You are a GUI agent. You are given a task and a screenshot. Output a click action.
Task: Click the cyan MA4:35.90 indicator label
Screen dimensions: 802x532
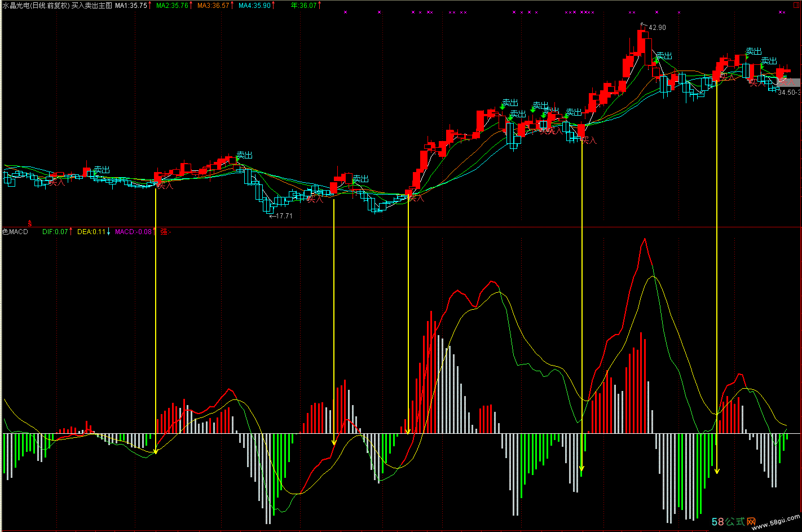(254, 6)
